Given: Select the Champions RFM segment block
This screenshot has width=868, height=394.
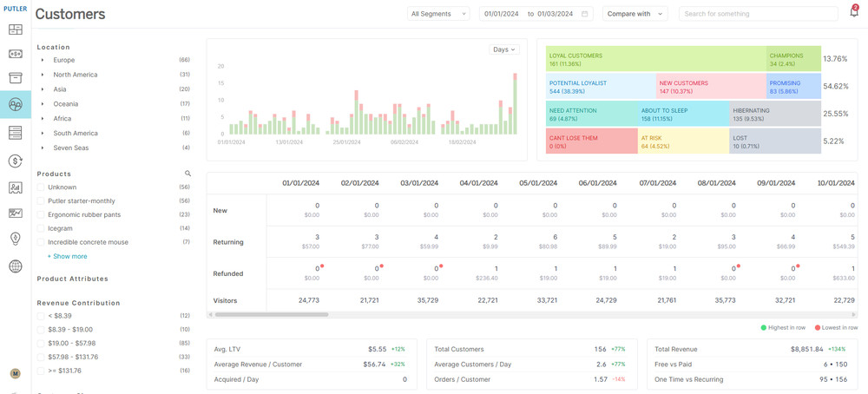Looking at the screenshot, I should coord(793,59).
